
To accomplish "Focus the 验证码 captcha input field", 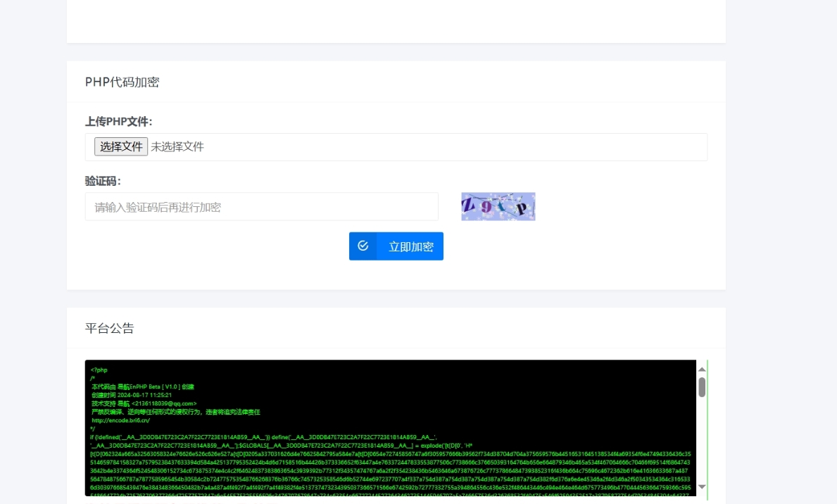I will [262, 207].
